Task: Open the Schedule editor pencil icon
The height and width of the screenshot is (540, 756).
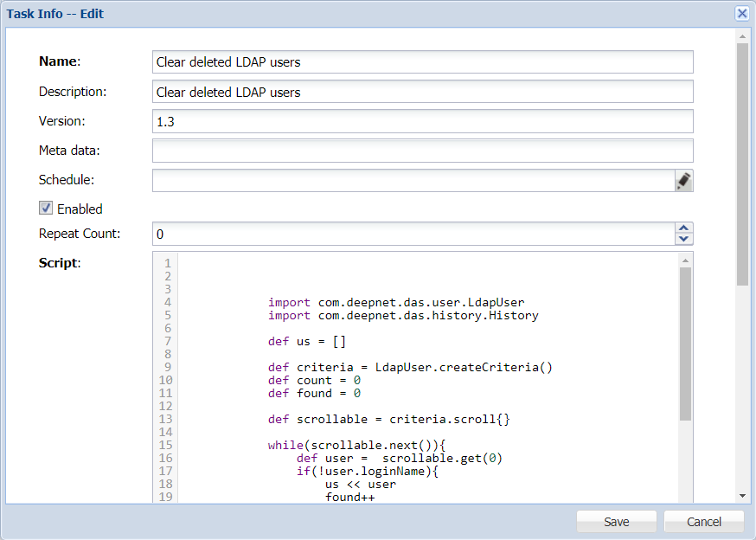Action: tap(683, 180)
